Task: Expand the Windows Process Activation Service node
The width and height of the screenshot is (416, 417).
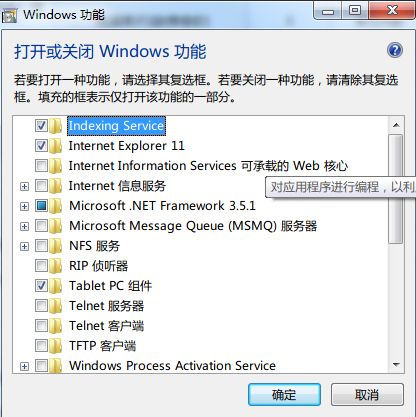Action: pyautogui.click(x=24, y=366)
